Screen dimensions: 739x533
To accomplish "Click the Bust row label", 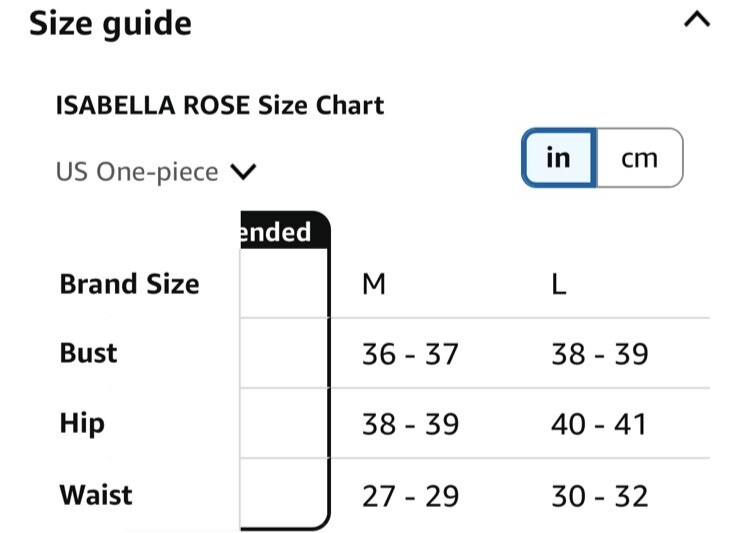I will [88, 353].
